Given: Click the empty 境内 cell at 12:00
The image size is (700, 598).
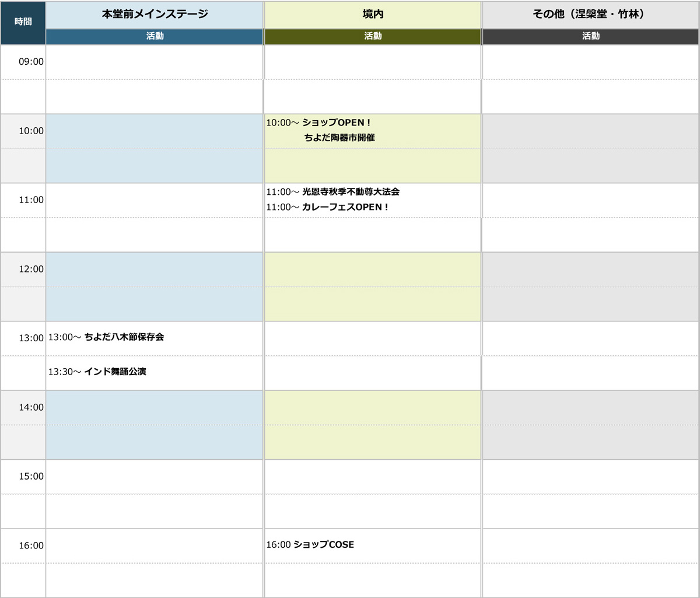Looking at the screenshot, I should 372,286.
